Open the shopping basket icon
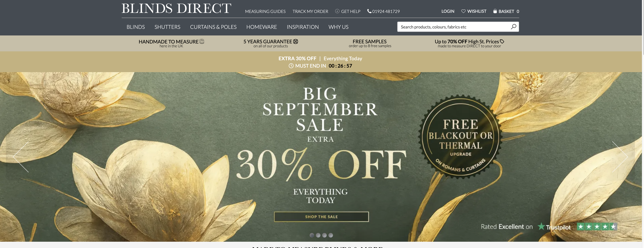The image size is (644, 248). point(495,11)
